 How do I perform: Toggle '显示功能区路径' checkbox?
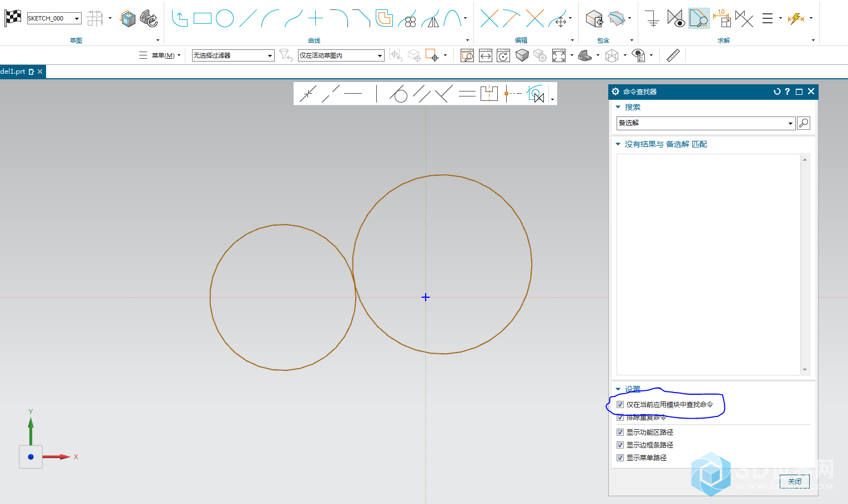[x=620, y=432]
